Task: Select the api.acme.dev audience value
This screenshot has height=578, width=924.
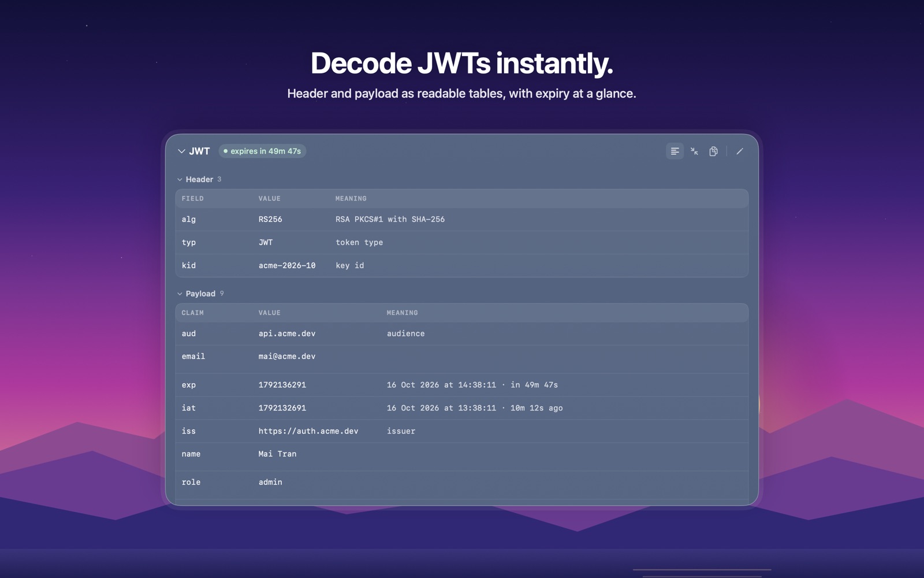Action: (x=287, y=334)
